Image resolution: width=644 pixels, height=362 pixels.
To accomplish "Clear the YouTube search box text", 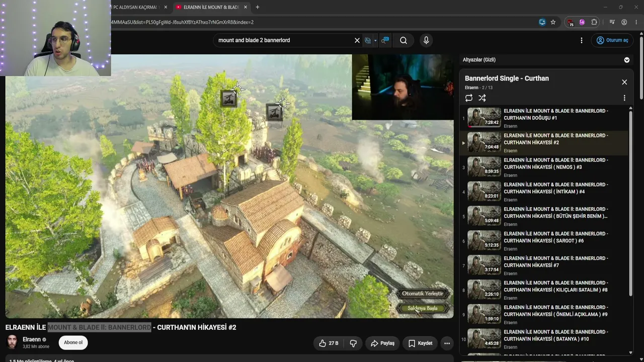I will coord(357,40).
